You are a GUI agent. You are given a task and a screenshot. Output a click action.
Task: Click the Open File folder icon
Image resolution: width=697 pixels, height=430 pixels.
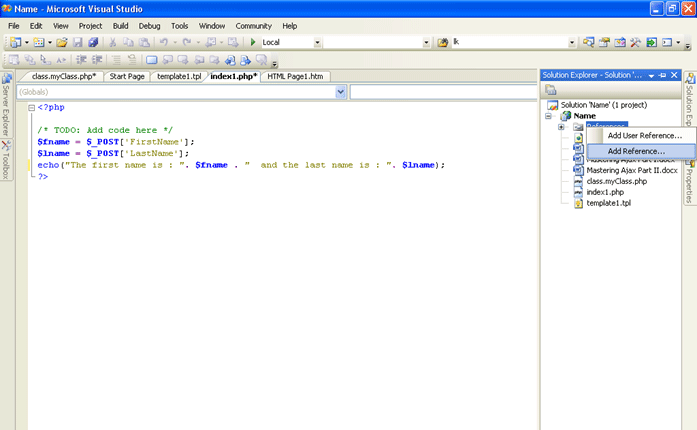[x=62, y=43]
